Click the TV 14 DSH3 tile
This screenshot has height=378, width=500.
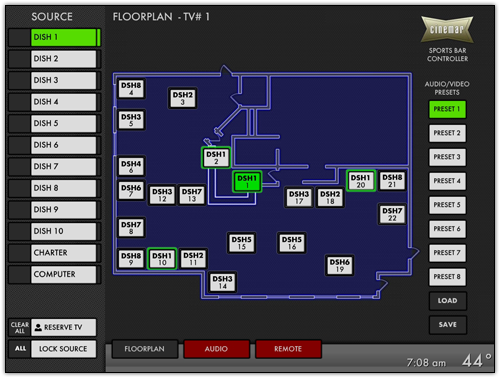222,282
